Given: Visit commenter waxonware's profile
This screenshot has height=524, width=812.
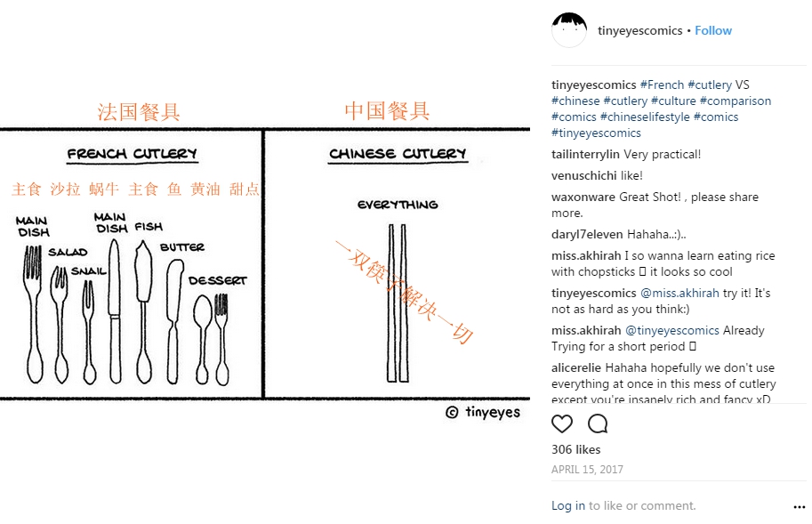Looking at the screenshot, I should (583, 197).
